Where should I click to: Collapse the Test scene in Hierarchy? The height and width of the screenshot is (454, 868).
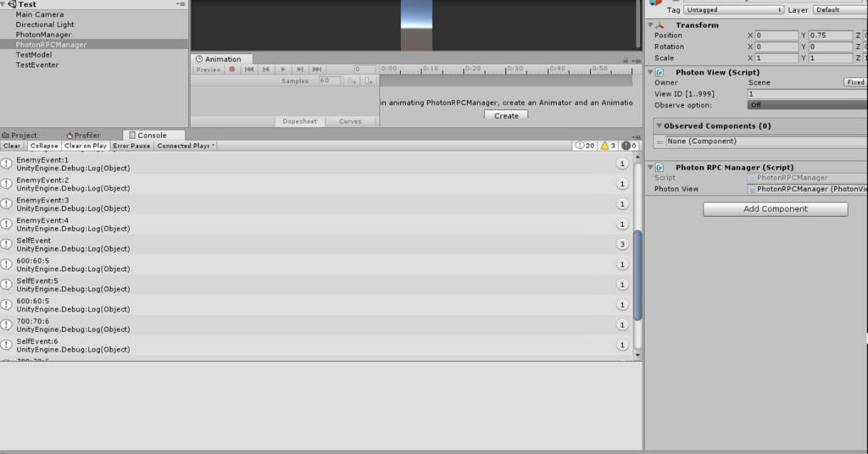coord(4,4)
